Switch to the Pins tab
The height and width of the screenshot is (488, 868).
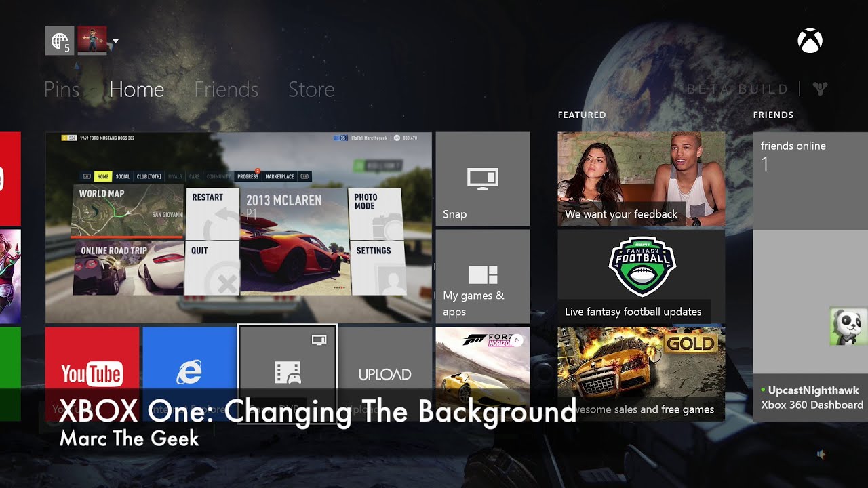tap(62, 89)
